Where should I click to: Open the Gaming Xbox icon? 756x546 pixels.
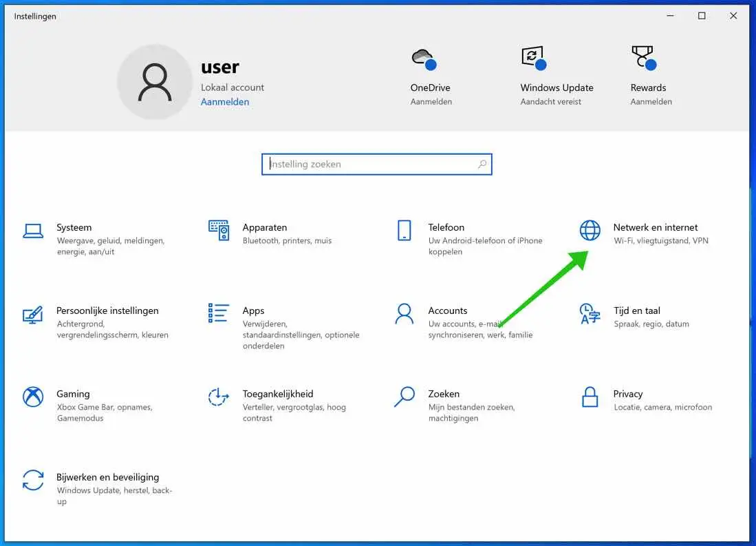coord(33,397)
